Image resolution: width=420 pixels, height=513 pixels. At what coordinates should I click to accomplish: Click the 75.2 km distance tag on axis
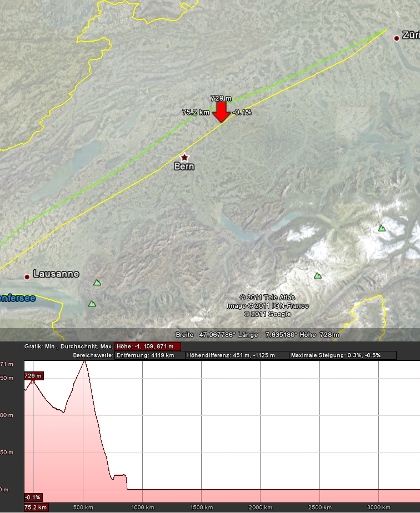point(36,507)
